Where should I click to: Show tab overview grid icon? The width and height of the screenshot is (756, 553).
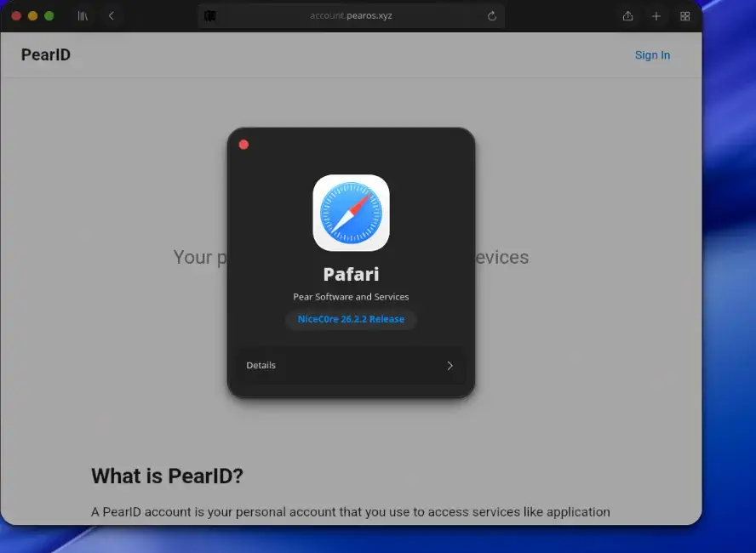point(684,16)
